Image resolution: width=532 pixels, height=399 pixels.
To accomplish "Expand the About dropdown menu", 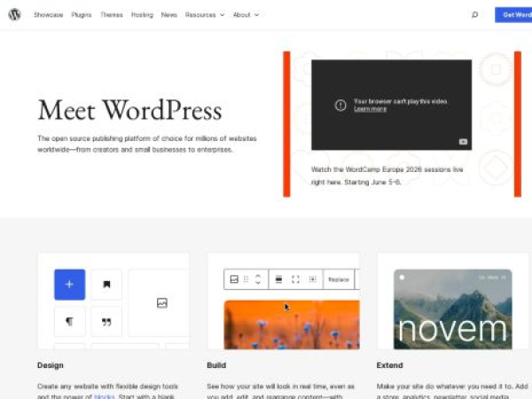I will click(x=246, y=15).
